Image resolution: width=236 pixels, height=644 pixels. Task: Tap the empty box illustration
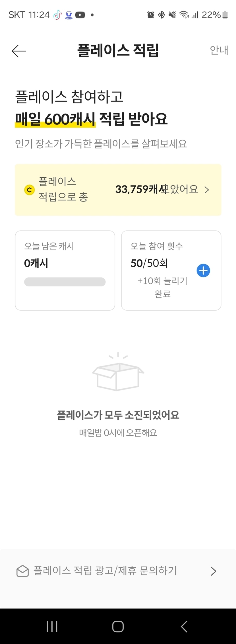[118, 372]
